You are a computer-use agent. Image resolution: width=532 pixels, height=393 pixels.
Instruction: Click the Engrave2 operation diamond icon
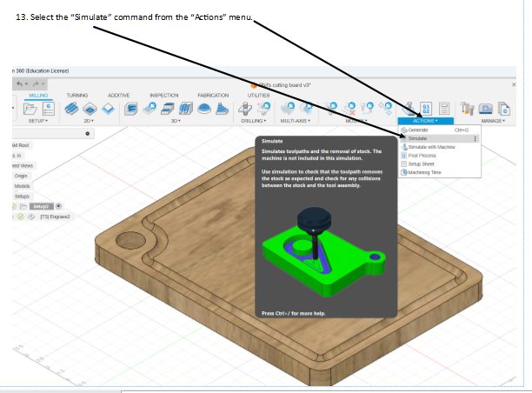point(31,216)
